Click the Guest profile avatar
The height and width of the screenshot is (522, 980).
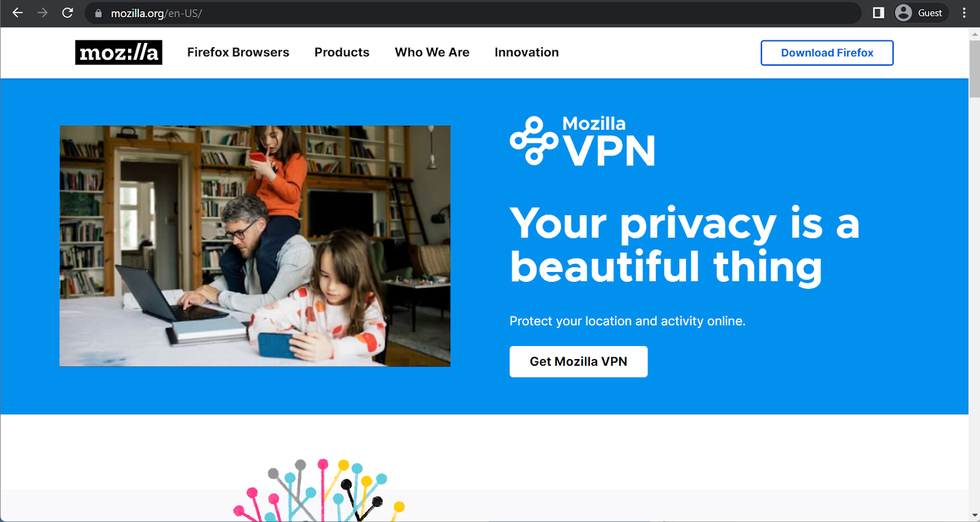tap(903, 13)
